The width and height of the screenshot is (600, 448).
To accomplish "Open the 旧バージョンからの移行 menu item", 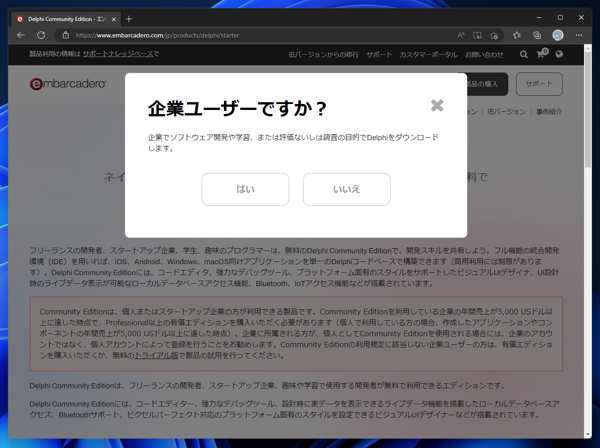I will click(323, 55).
